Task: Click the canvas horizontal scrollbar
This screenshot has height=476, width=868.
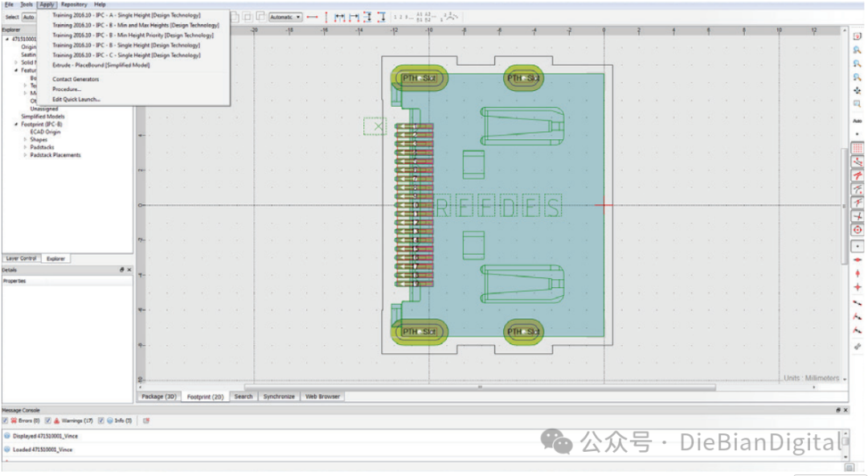Action: pyautogui.click(x=479, y=388)
